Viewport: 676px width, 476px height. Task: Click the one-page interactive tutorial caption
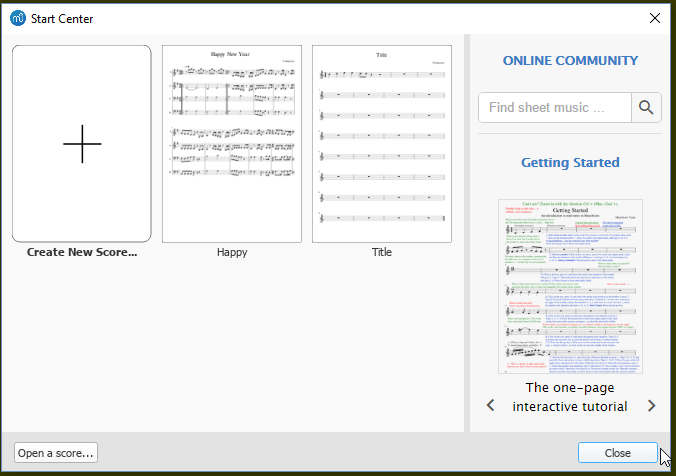(x=570, y=397)
